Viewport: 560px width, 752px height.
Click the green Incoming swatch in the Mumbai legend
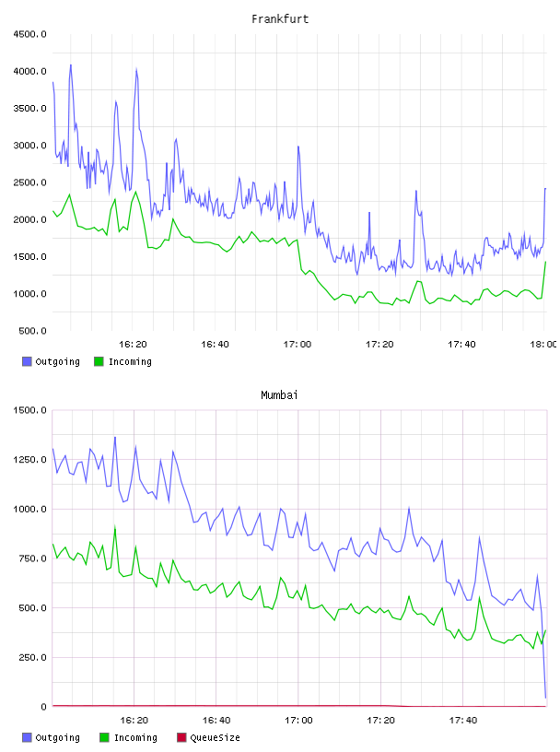coord(104,737)
